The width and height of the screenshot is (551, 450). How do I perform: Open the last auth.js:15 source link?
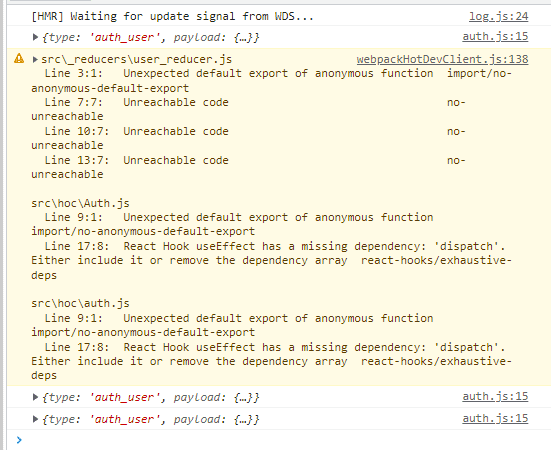click(495, 418)
